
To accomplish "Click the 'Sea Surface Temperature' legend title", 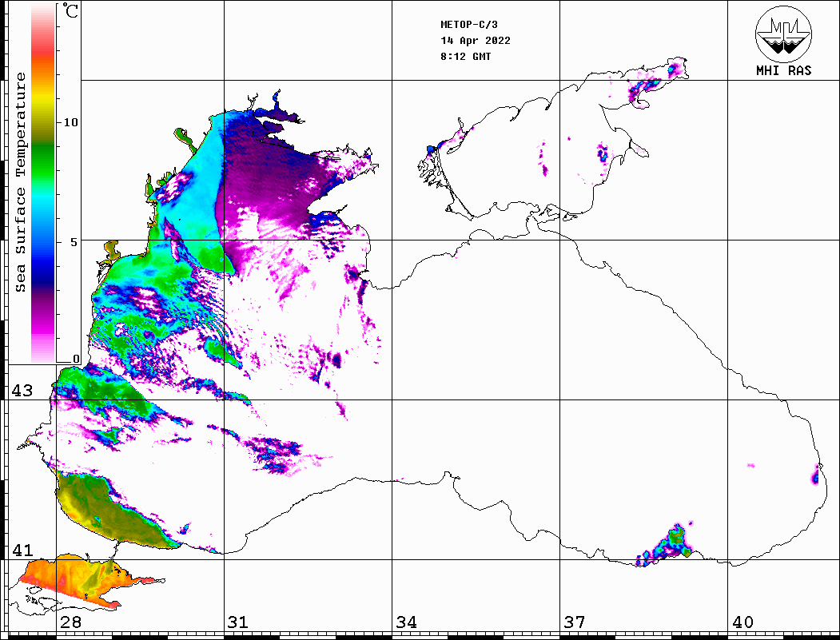I will (x=20, y=182).
